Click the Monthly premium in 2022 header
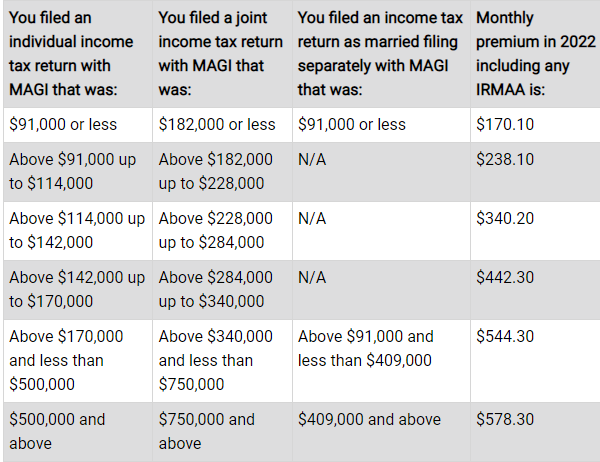This screenshot has height=462, width=600. pyautogui.click(x=535, y=54)
